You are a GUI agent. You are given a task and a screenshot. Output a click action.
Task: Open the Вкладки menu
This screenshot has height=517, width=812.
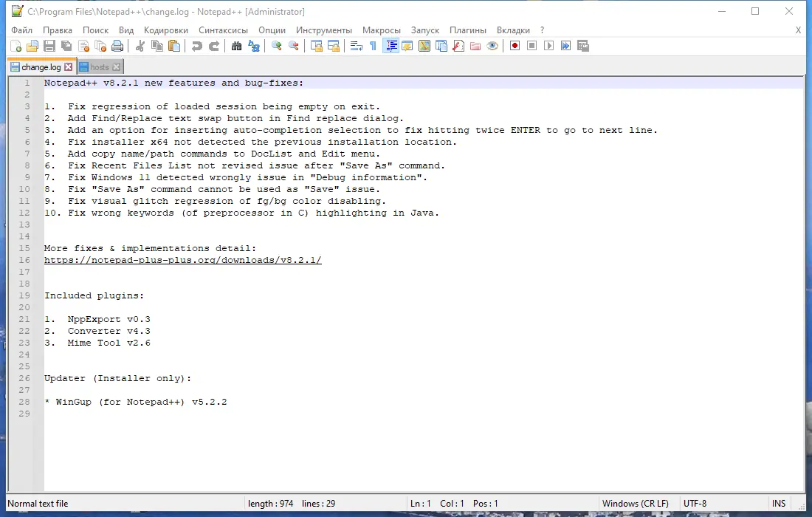[513, 30]
